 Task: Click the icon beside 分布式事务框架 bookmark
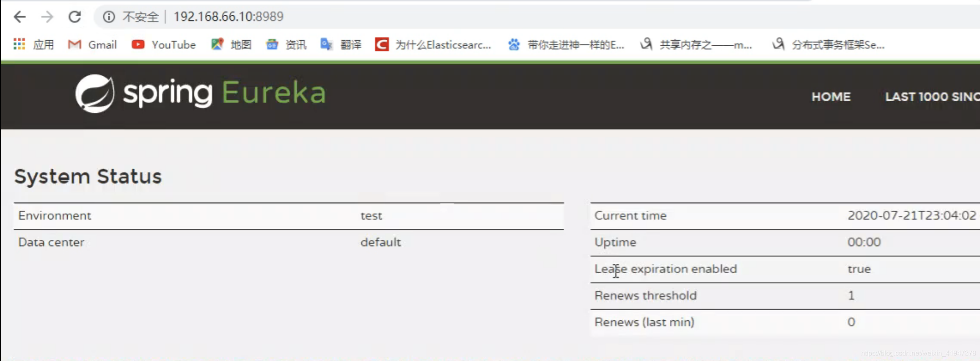pyautogui.click(x=778, y=44)
